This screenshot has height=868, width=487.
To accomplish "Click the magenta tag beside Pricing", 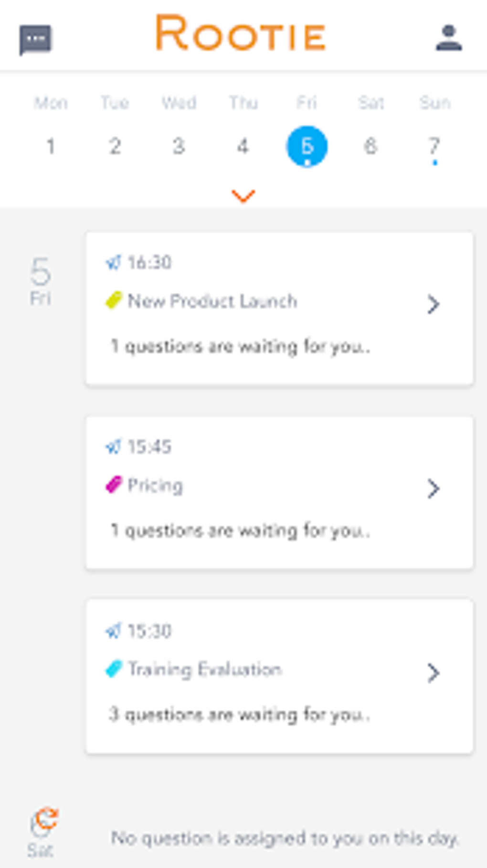I will (114, 485).
